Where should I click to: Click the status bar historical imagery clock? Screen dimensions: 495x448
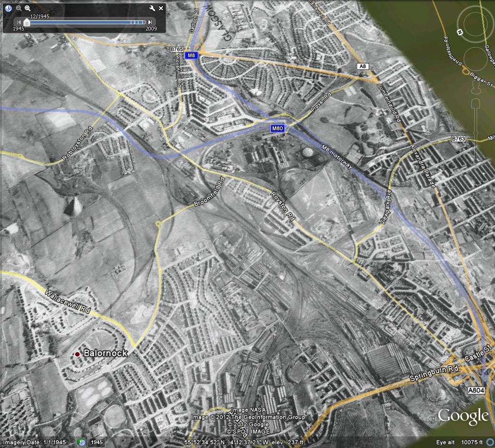[x=82, y=442]
